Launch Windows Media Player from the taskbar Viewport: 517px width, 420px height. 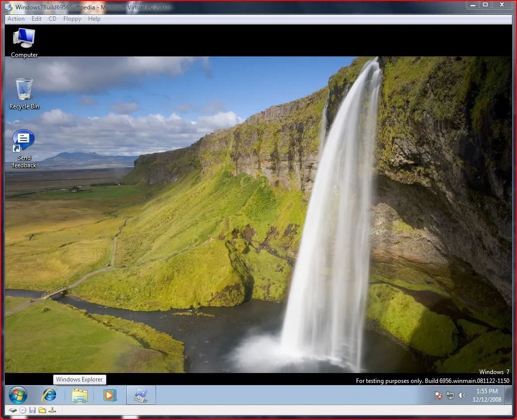pos(109,395)
